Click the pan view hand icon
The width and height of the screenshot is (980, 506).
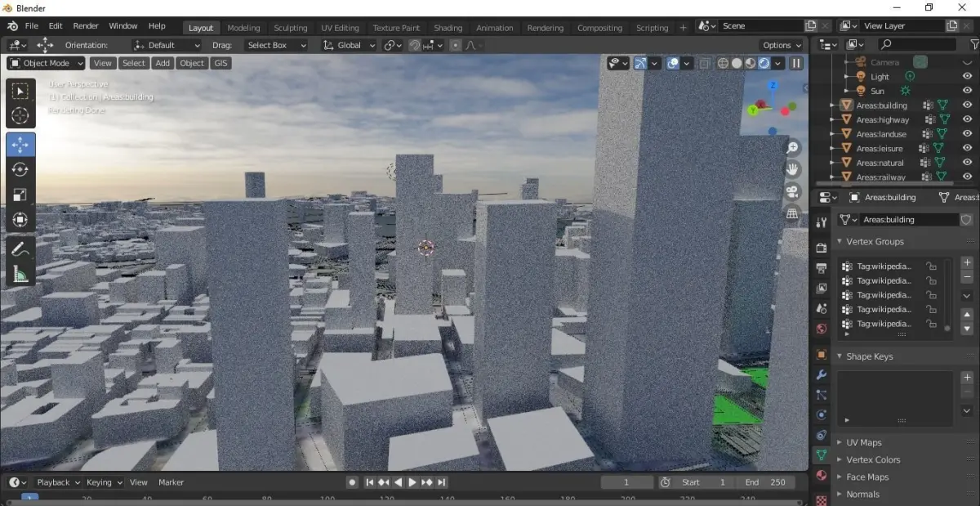pyautogui.click(x=792, y=169)
